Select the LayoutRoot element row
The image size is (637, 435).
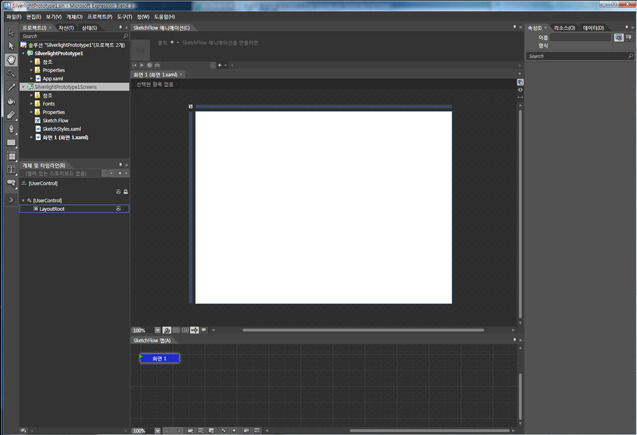click(x=74, y=209)
